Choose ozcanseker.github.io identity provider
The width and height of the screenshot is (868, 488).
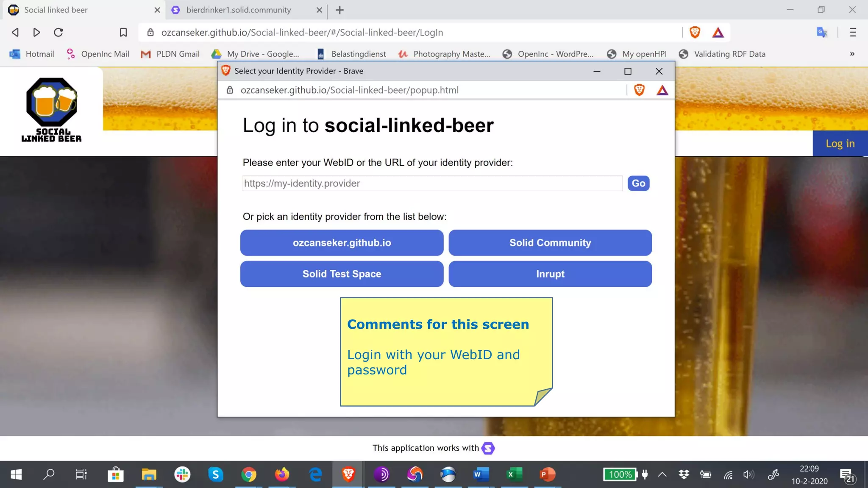(x=342, y=243)
